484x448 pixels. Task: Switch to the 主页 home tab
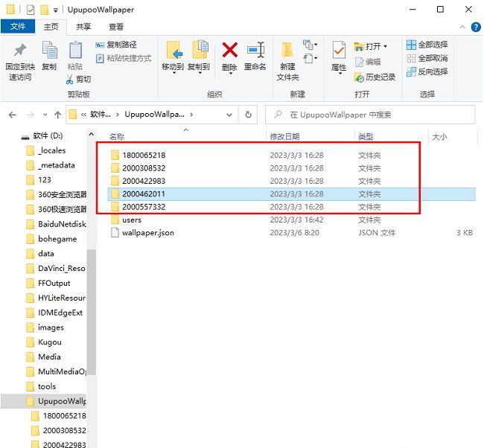(x=51, y=27)
